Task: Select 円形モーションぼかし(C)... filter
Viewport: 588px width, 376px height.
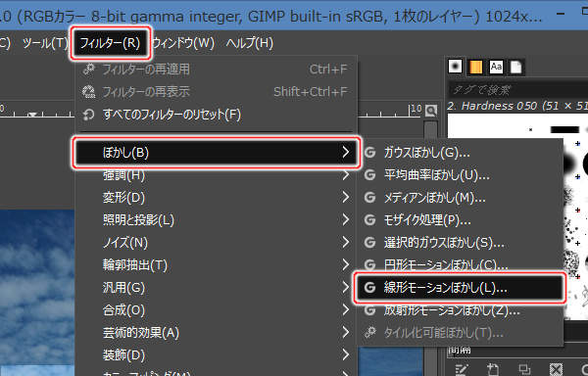Action: [x=461, y=264]
